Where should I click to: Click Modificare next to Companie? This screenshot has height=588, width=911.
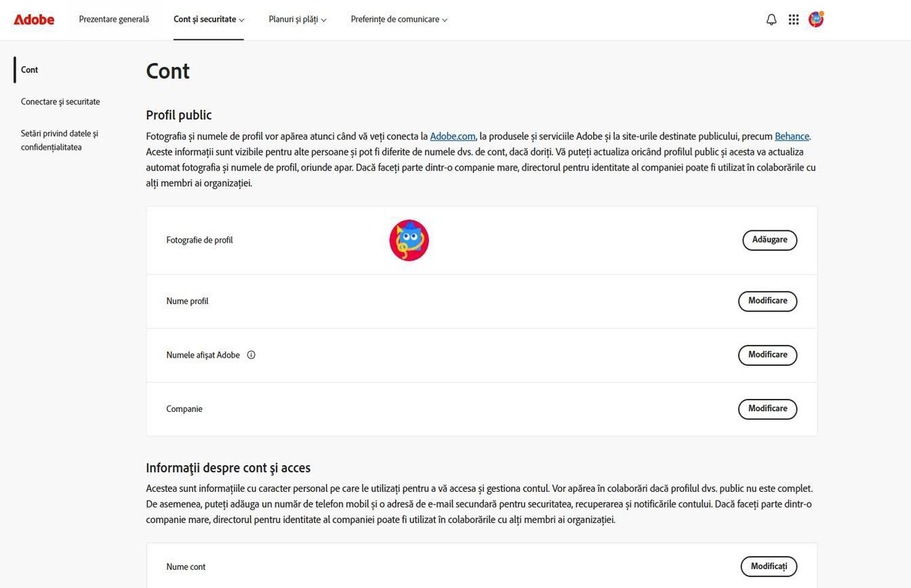tap(767, 408)
